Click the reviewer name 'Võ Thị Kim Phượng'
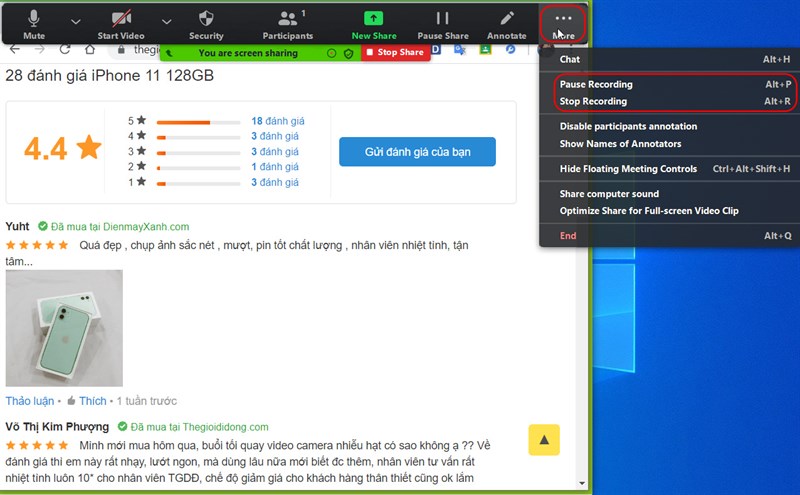The width and height of the screenshot is (800, 495). point(57,427)
